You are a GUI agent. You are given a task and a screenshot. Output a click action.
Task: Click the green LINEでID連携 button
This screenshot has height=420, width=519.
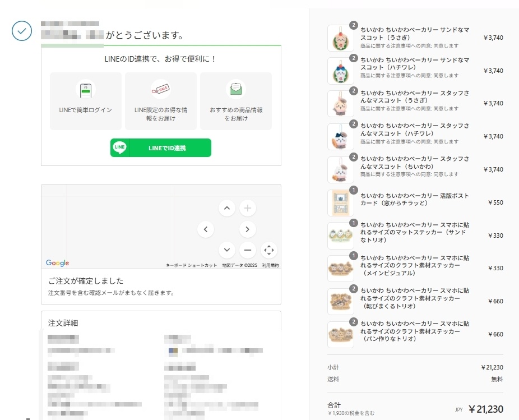click(x=160, y=147)
